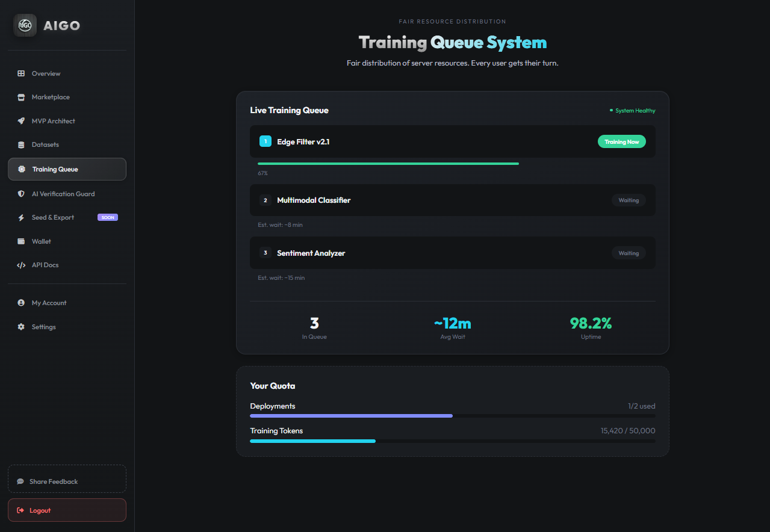Screen dimensions: 770x532
Task: Click the Overview grid icon
Action: [21, 73]
